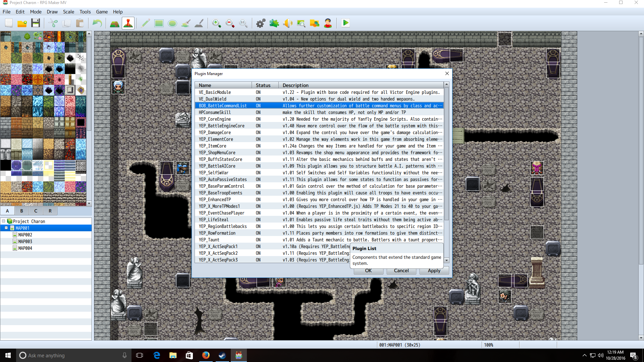644x362 pixels.
Task: Apply Plugin Manager changes
Action: 434,271
